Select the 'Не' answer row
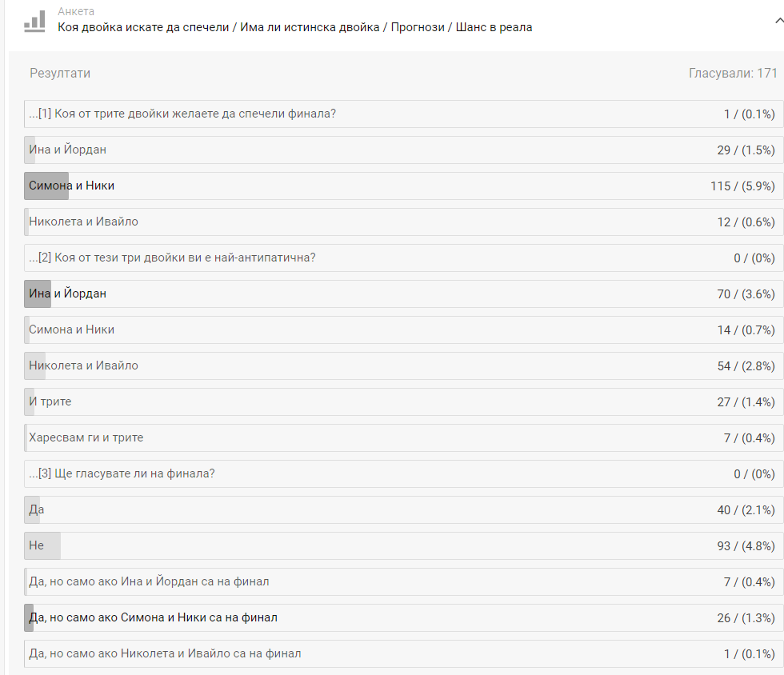Image resolution: width=784 pixels, height=675 pixels. pyautogui.click(x=403, y=546)
